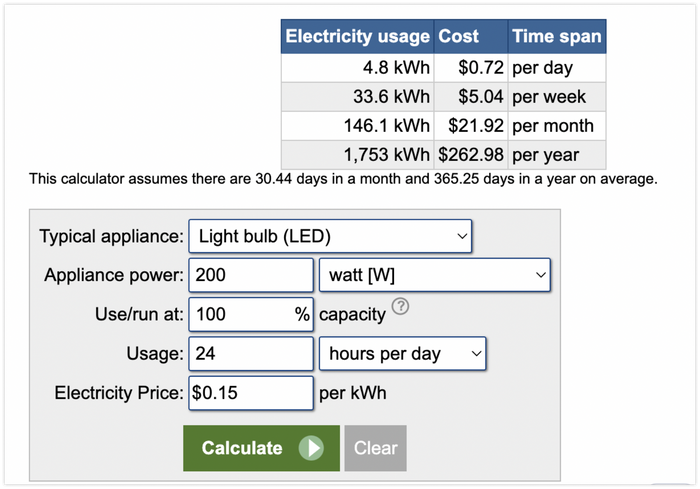700x489 pixels.
Task: Click the Time span column header
Action: tap(557, 36)
